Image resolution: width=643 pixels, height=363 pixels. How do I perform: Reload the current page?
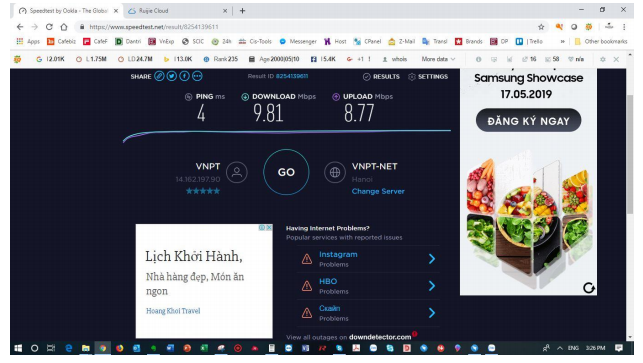[x=49, y=27]
